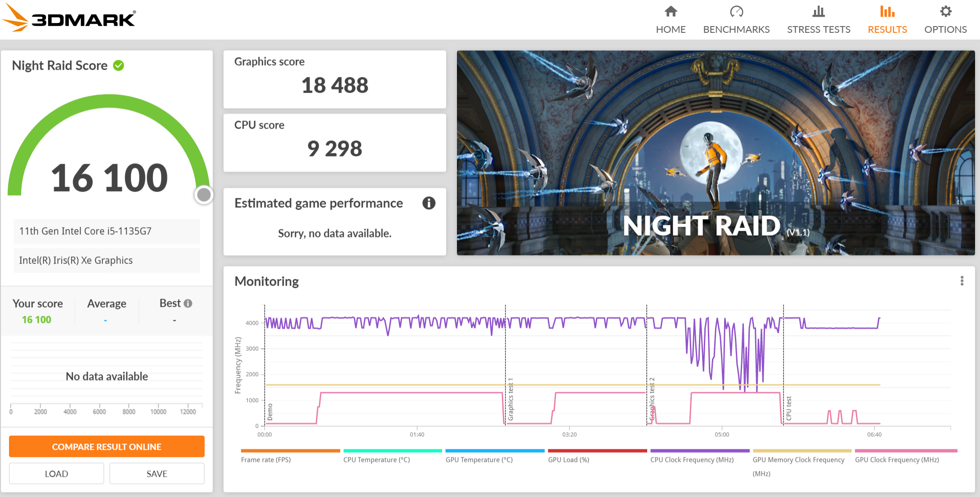Click the Graphics test 2 chart marker
This screenshot has width=980, height=497.
click(652, 399)
